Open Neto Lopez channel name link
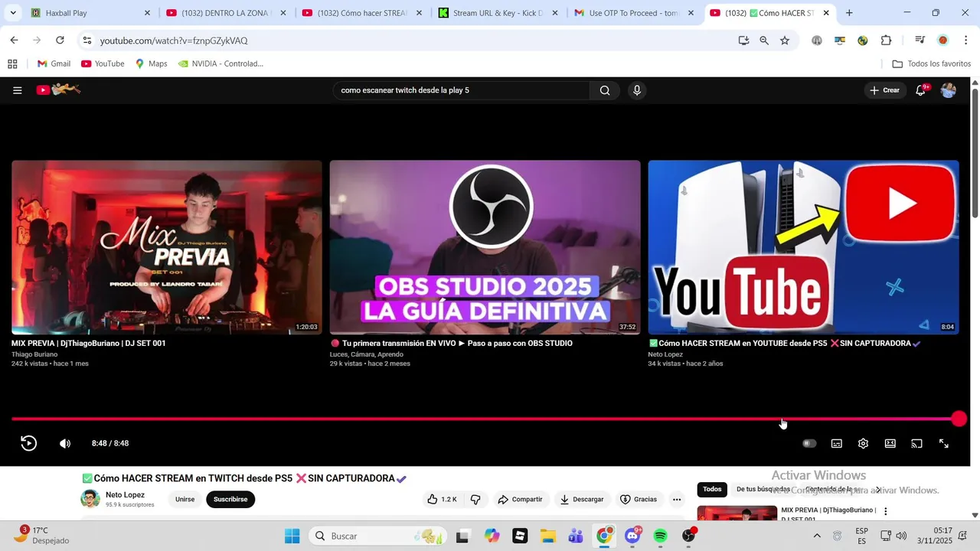The image size is (980, 551). click(125, 495)
